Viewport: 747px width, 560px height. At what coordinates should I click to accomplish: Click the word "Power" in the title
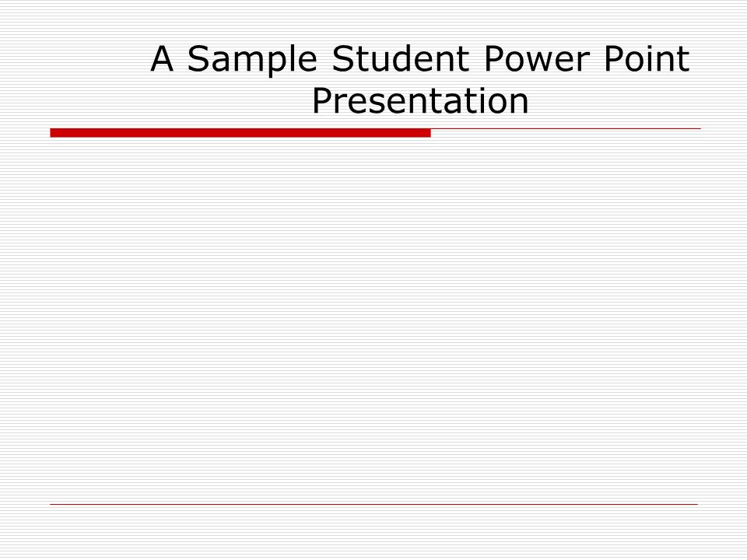(x=536, y=58)
